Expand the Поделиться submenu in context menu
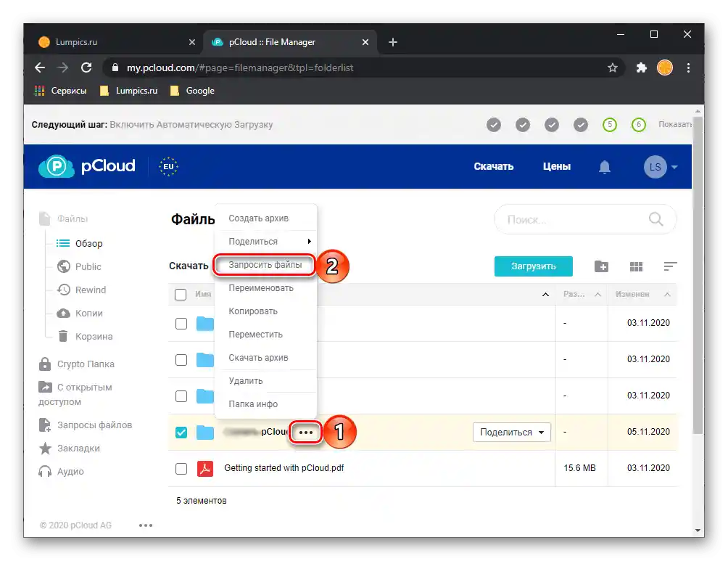Screen dimensions: 728x561 pyautogui.click(x=265, y=241)
